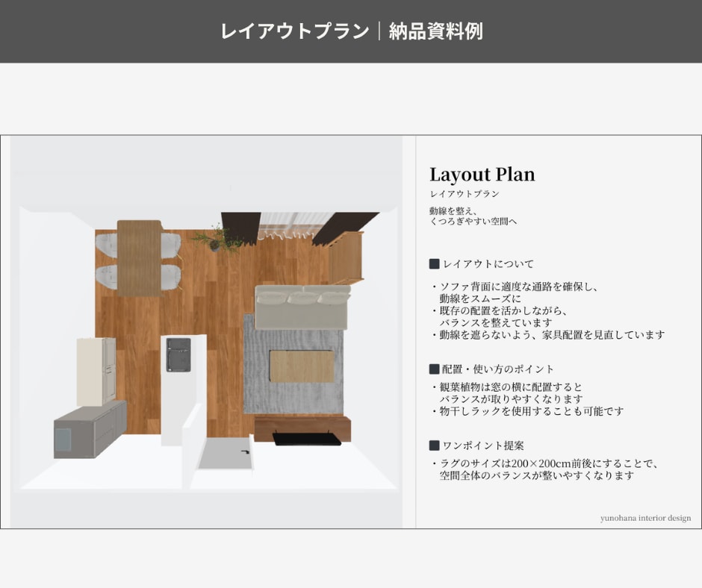Click the line '既存の配置を活かしながら、'
The image size is (702, 588).
click(x=503, y=311)
